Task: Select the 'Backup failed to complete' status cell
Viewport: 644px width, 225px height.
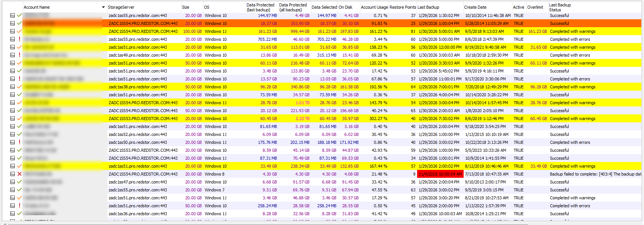Action: [595, 174]
